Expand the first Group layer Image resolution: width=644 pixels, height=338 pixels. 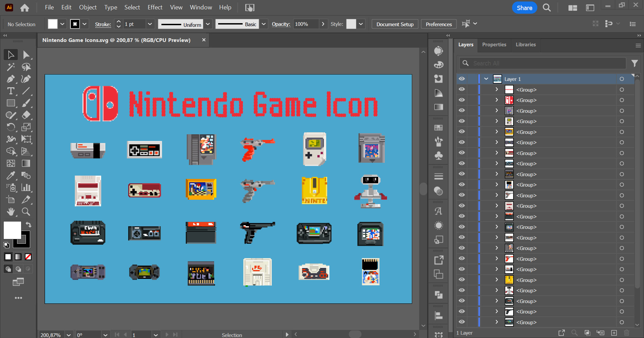click(497, 89)
